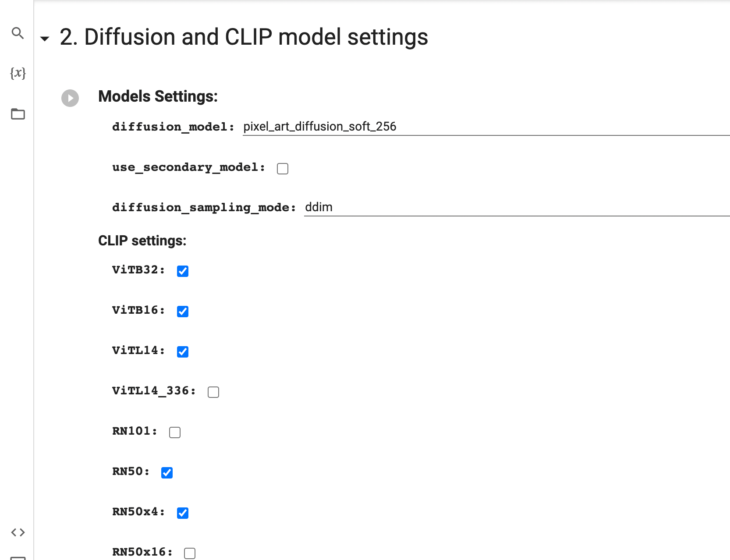The image size is (730, 560).
Task: Disable the ViTL14 checkbox
Action: click(183, 352)
